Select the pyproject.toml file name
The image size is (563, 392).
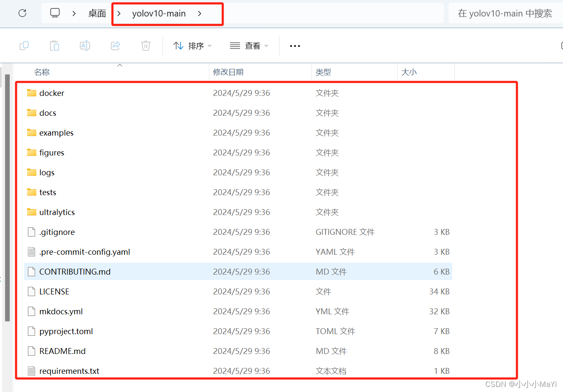66,331
